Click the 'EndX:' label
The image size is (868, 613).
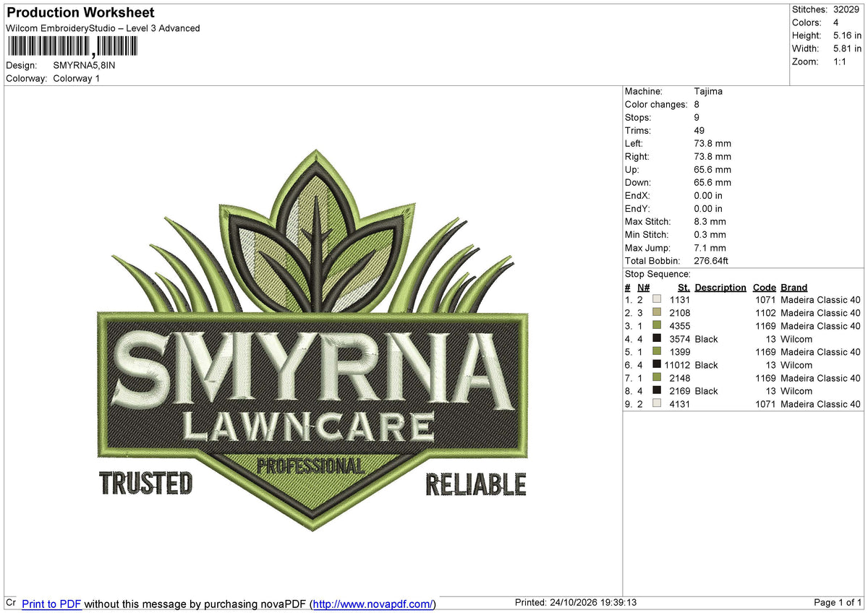pyautogui.click(x=638, y=196)
